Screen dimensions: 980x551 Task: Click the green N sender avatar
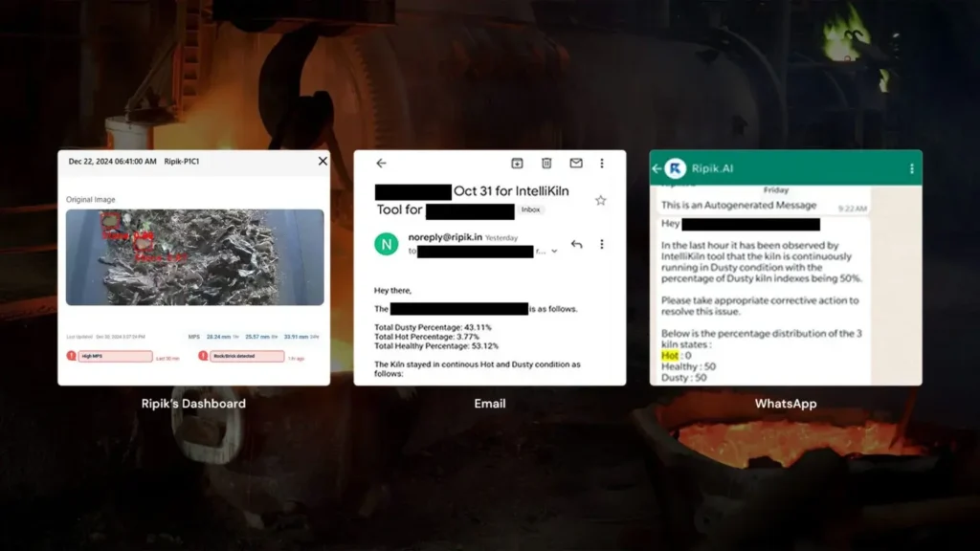[x=386, y=244]
